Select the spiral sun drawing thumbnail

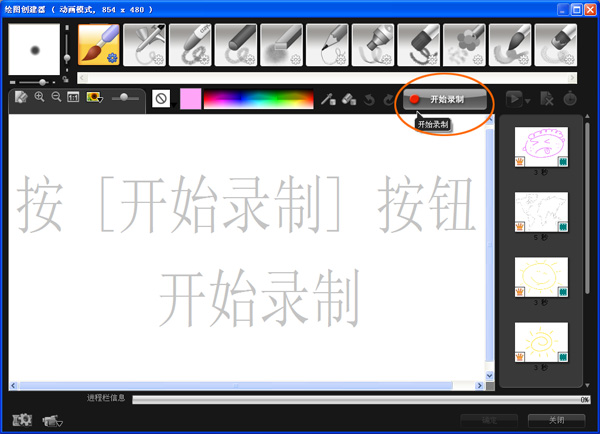click(541, 342)
